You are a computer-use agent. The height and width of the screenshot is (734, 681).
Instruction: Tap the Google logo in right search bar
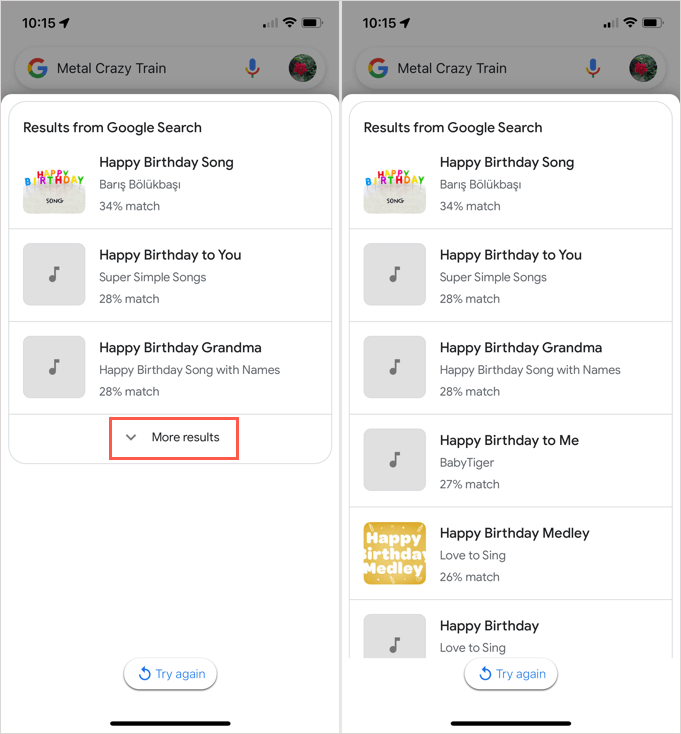378,68
